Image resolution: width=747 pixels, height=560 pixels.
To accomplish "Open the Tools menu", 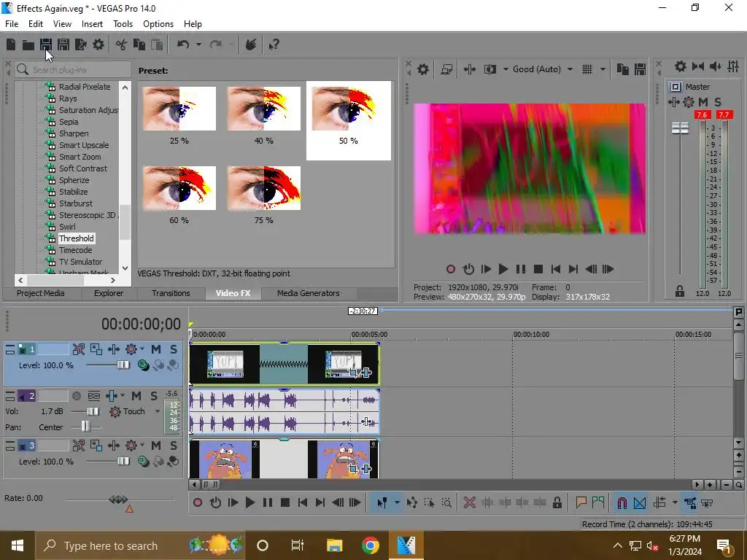I will point(123,24).
